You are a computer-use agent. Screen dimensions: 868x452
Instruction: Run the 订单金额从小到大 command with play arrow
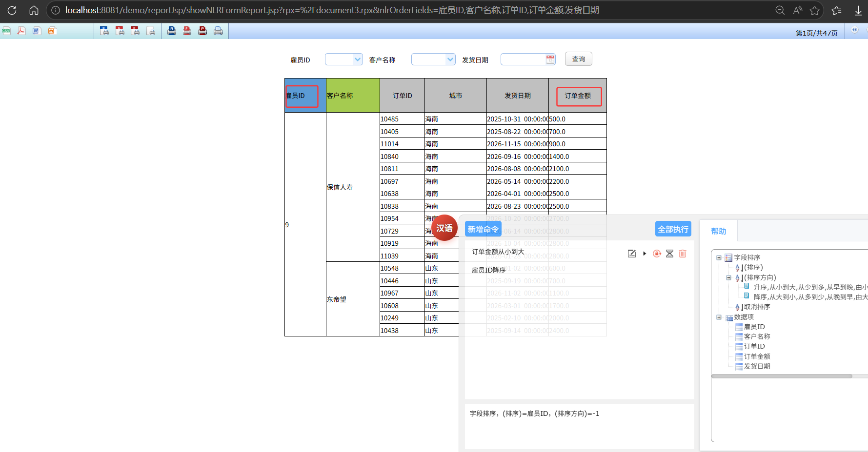645,254
